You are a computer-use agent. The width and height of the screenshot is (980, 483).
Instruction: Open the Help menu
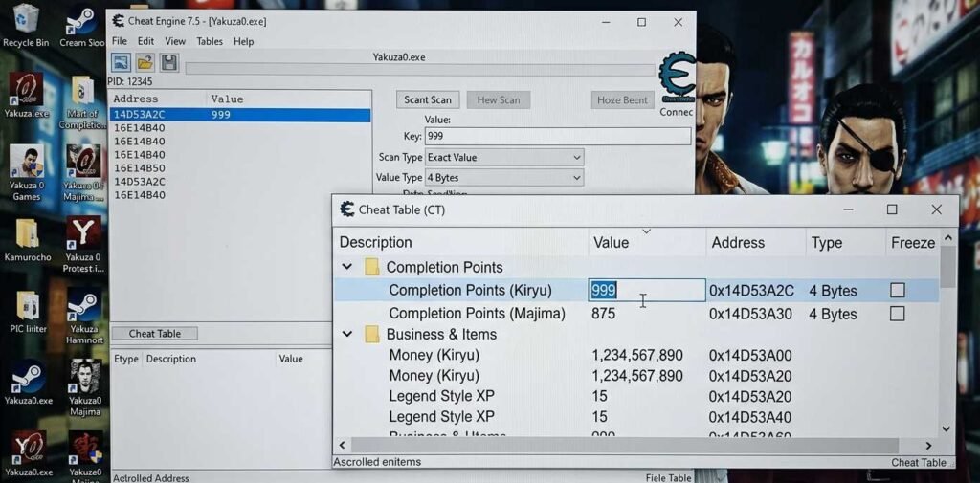[x=244, y=41]
